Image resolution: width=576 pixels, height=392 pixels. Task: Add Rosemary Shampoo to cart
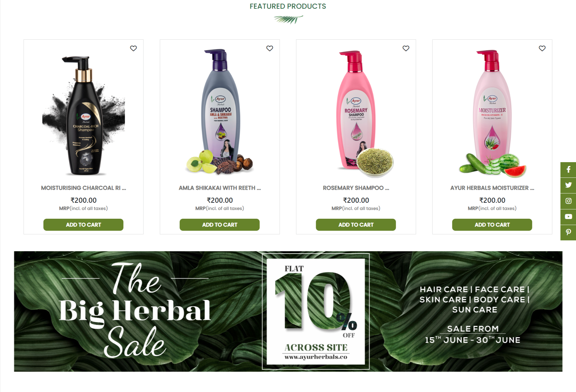click(x=356, y=225)
